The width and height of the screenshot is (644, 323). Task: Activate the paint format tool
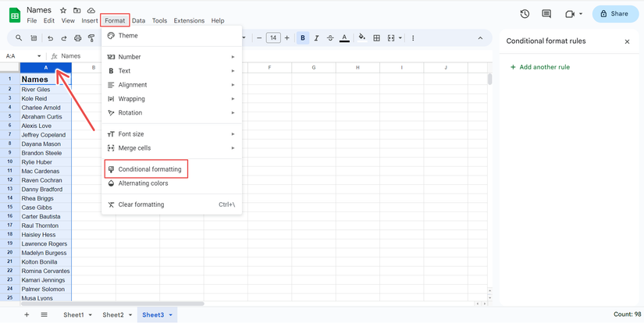pos(91,38)
